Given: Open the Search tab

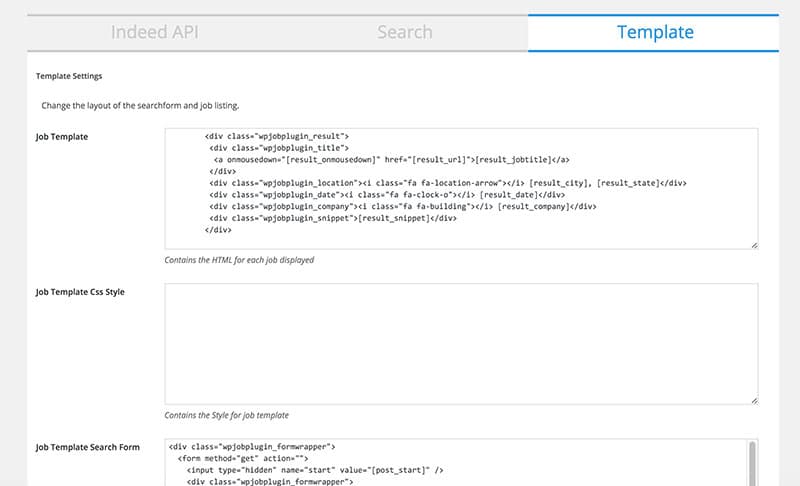Looking at the screenshot, I should (405, 33).
